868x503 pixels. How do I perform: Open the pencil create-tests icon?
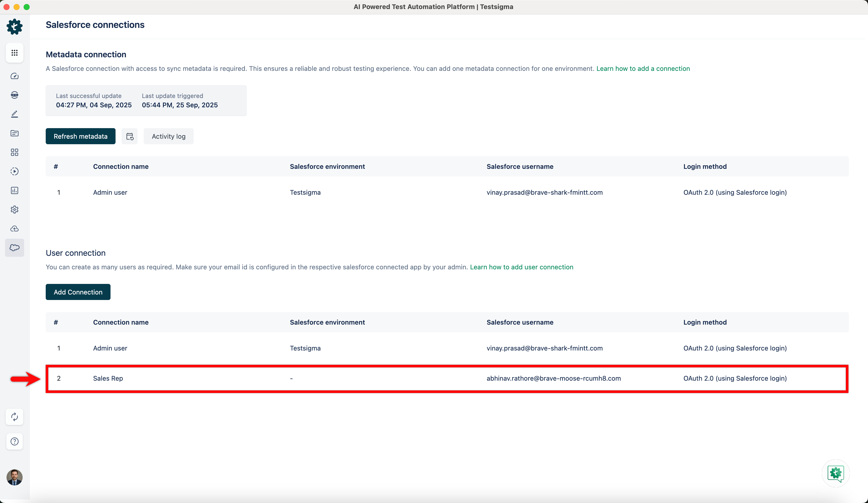coord(15,114)
